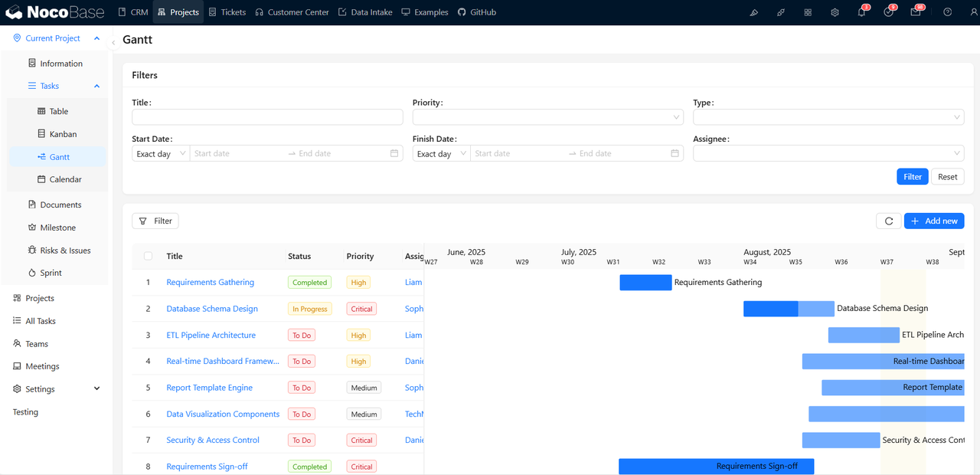Open the workflow tasks check-circle icon
980x475 pixels.
(x=889, y=11)
